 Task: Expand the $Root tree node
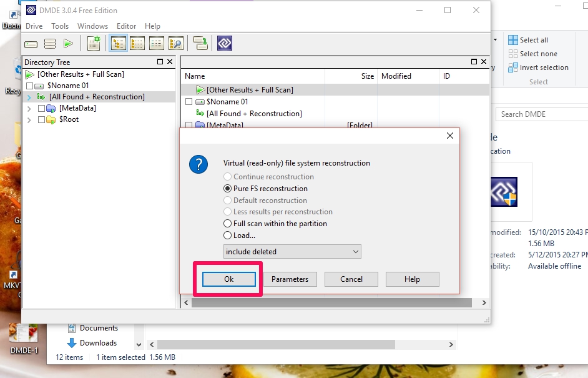29,120
